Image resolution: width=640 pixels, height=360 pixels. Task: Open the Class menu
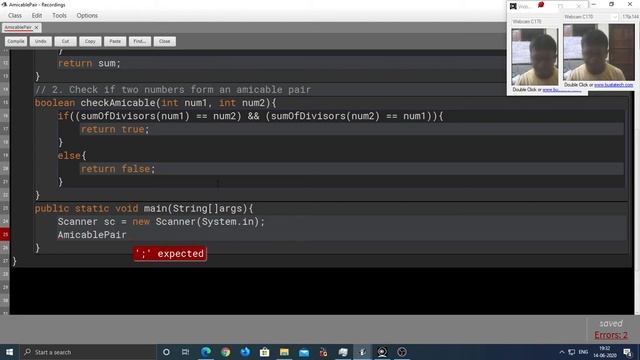pyautogui.click(x=15, y=16)
